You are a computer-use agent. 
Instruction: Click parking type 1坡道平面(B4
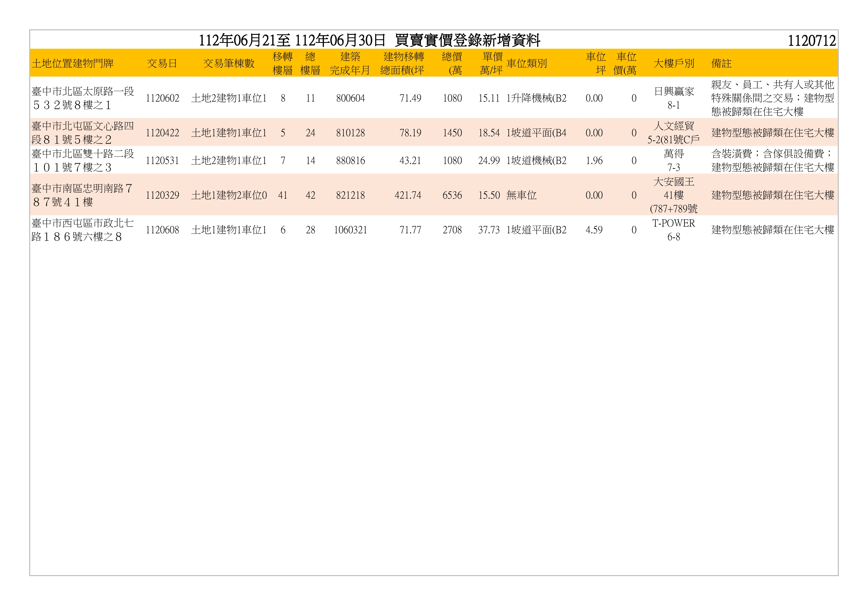(536, 133)
